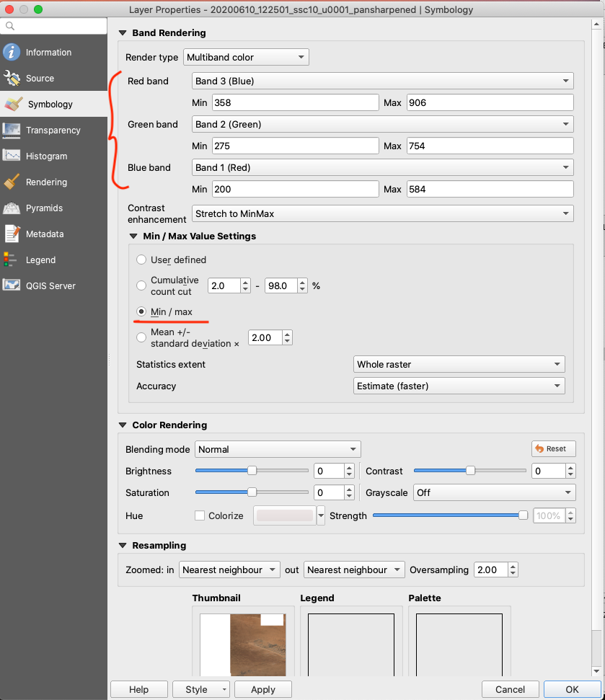Click the Pyramids icon in sidebar

[x=12, y=208]
